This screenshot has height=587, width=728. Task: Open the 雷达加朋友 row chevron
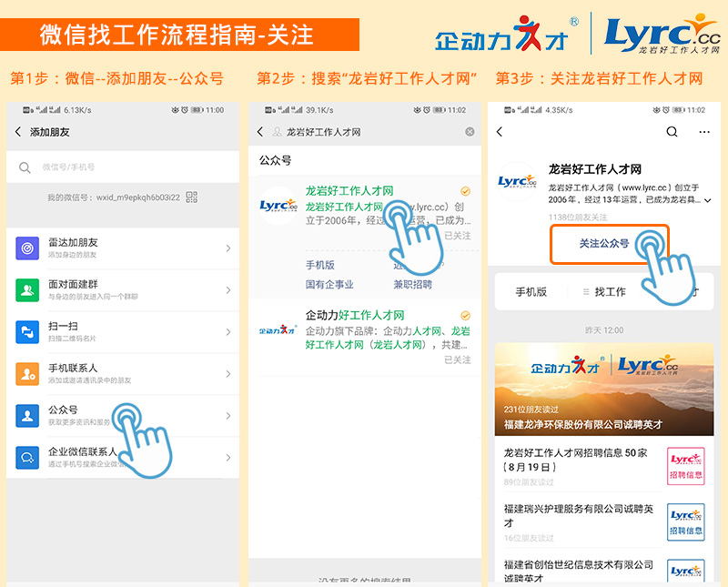(227, 248)
